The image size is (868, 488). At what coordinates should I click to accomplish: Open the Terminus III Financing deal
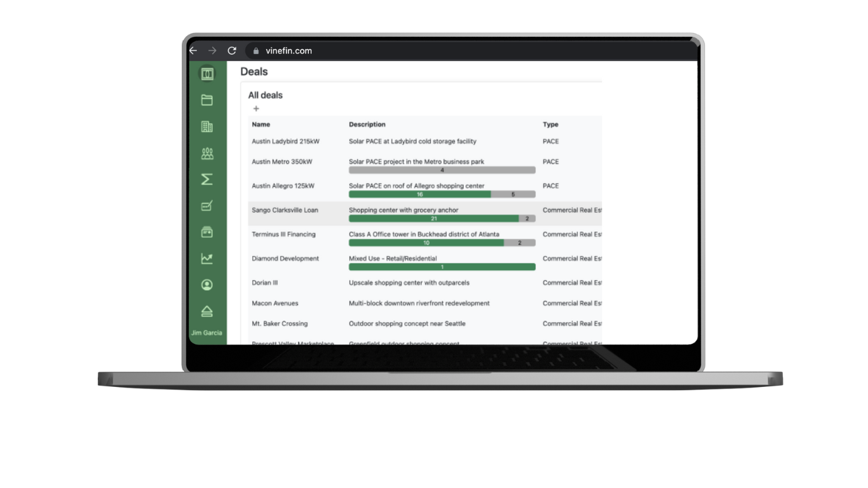283,234
